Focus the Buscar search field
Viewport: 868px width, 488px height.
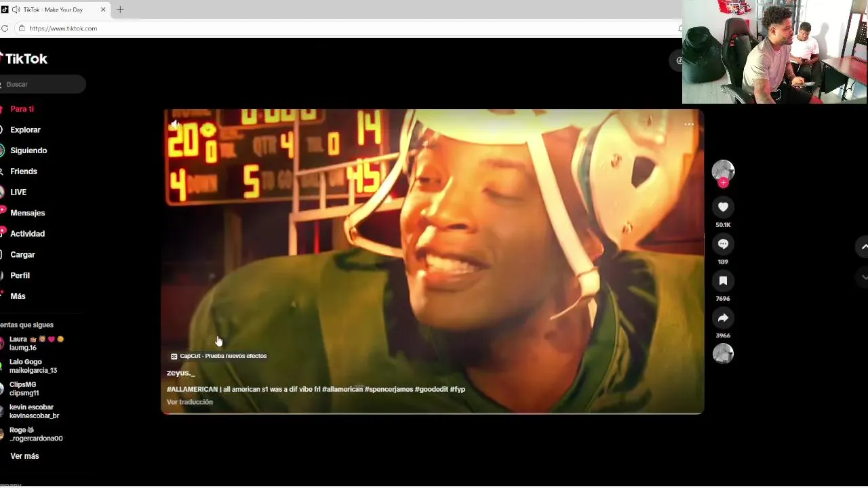[x=42, y=84]
